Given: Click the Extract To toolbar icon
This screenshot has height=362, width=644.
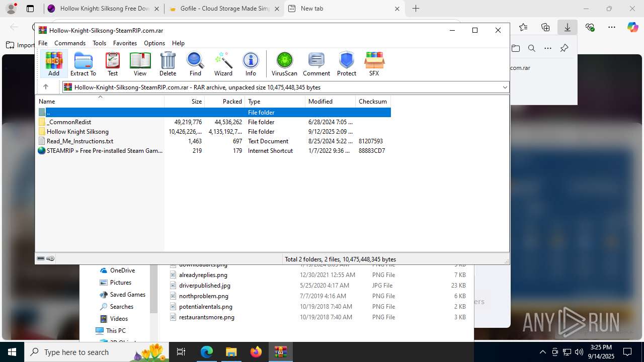Looking at the screenshot, I should coord(83,64).
